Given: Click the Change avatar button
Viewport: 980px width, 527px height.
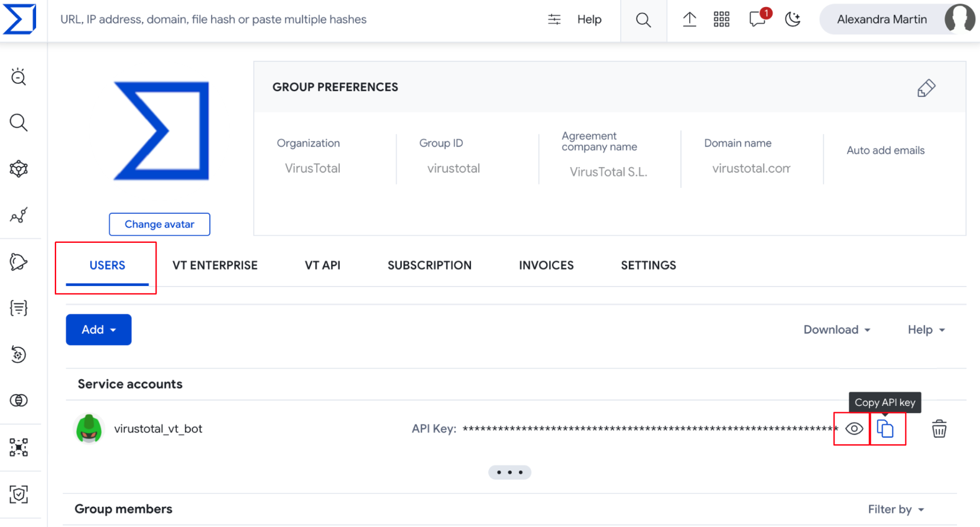Looking at the screenshot, I should tap(160, 224).
